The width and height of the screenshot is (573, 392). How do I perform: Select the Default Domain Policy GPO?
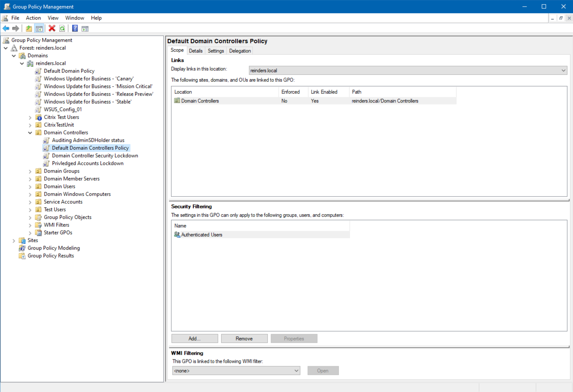pos(69,71)
